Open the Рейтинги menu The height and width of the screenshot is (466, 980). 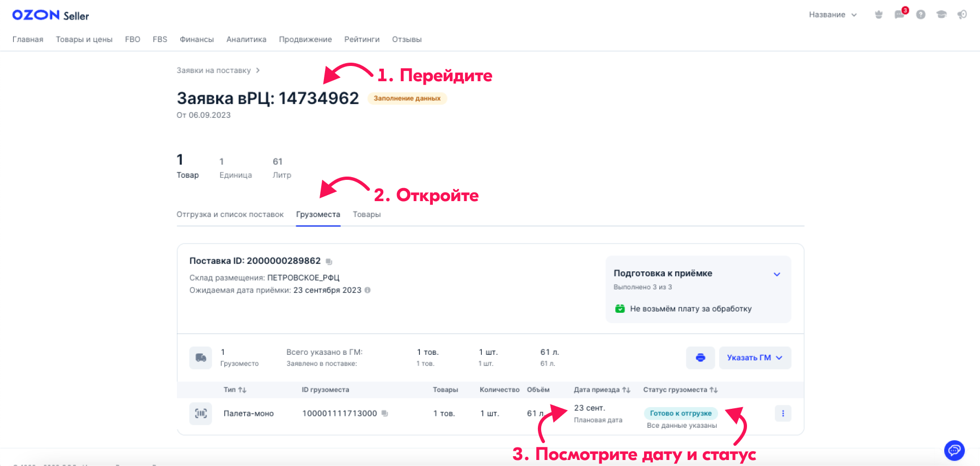coord(362,39)
